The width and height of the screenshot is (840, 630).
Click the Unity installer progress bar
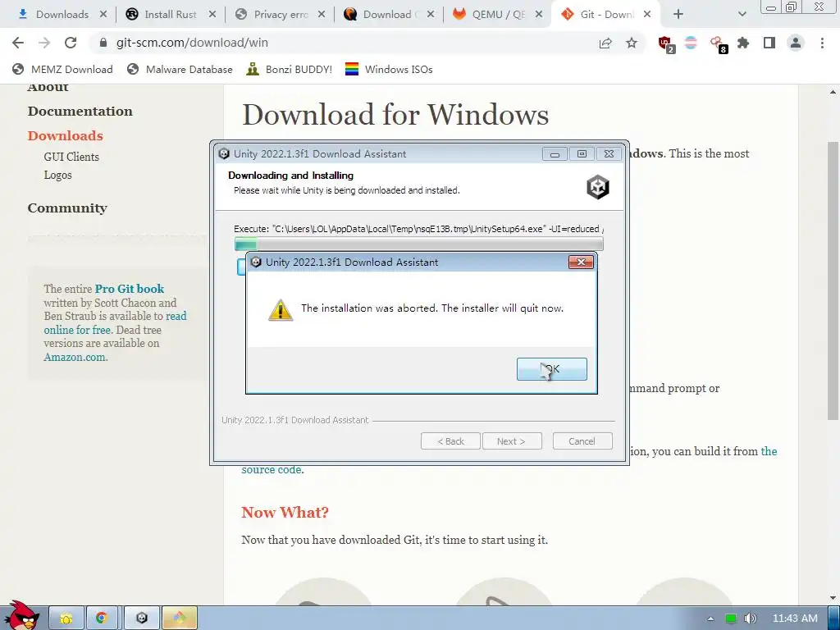418,244
